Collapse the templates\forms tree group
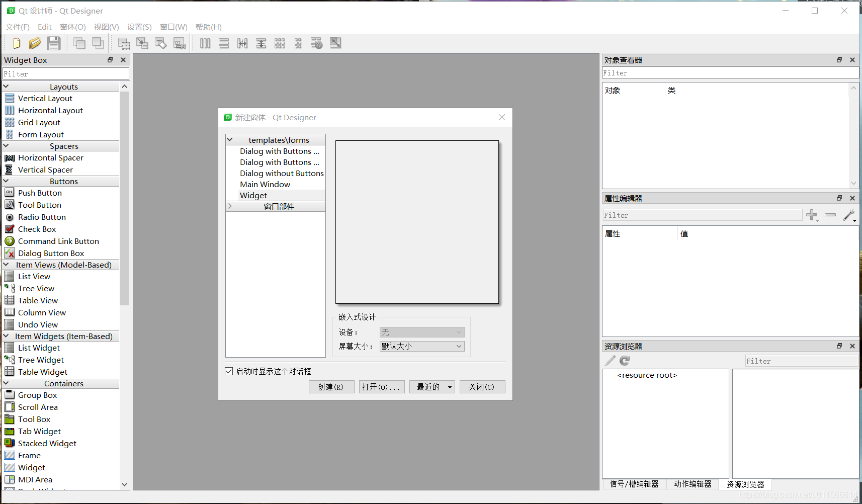This screenshot has height=504, width=862. tap(230, 140)
